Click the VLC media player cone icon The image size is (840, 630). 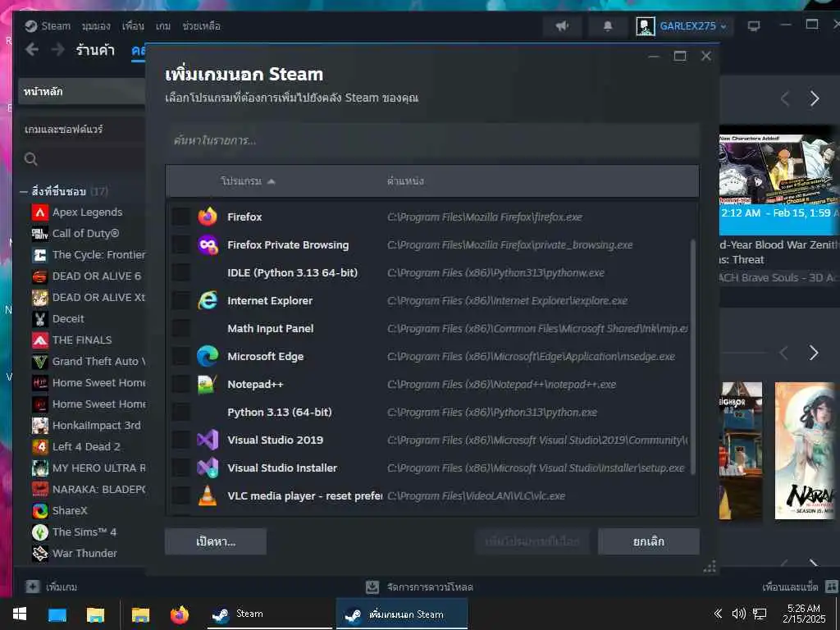208,495
